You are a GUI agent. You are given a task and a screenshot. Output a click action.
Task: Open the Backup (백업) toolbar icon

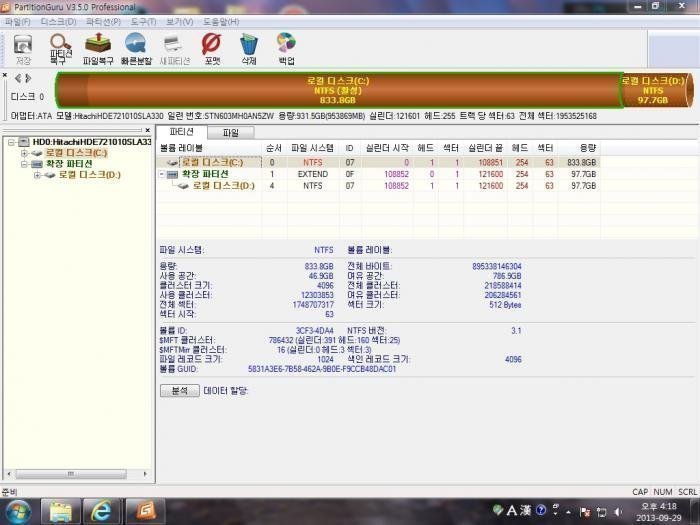[x=286, y=50]
